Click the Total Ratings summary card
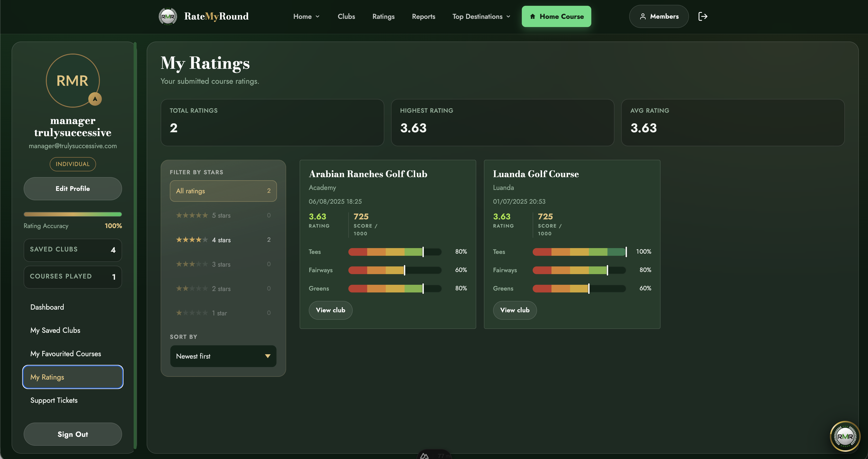Screen dimensions: 868x459 pos(272,122)
